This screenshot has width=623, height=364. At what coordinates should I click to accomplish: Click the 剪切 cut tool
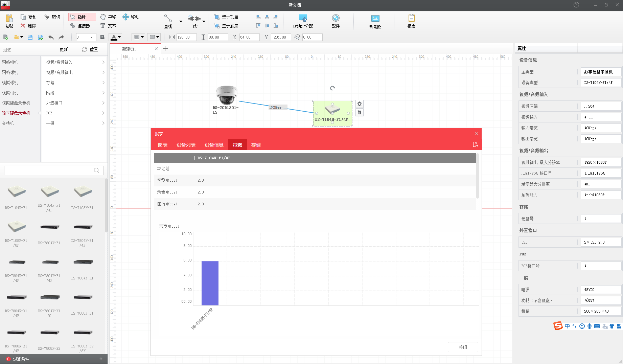click(52, 17)
